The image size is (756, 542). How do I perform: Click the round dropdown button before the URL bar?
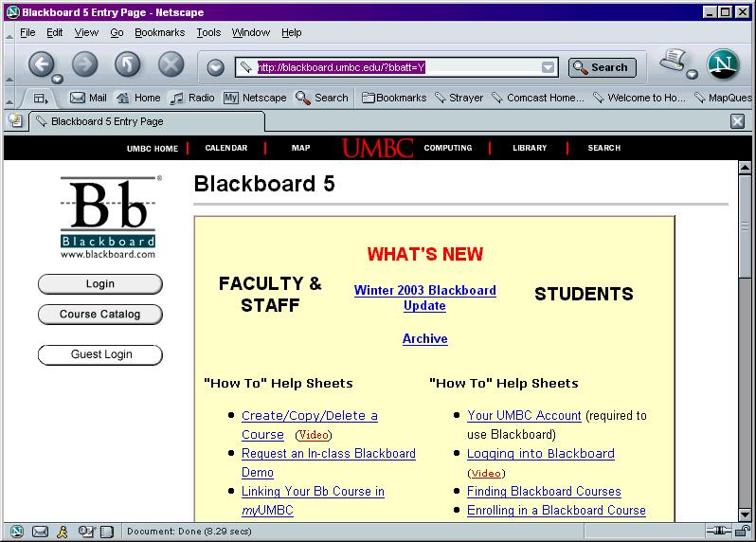[x=215, y=67]
